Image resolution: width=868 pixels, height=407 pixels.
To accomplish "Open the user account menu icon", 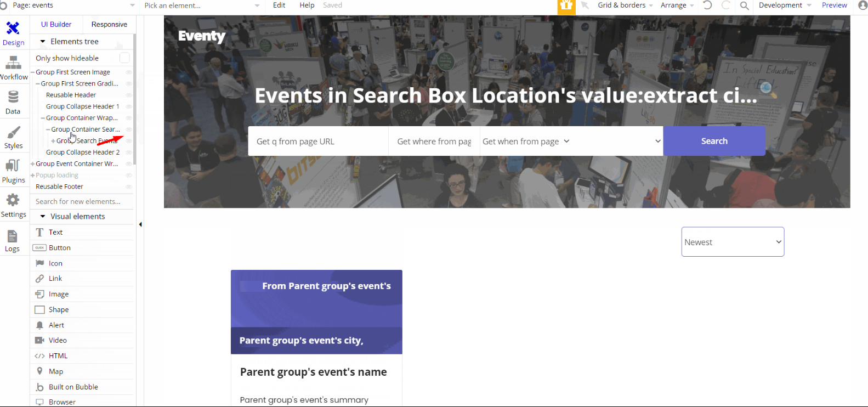I will 863,5.
